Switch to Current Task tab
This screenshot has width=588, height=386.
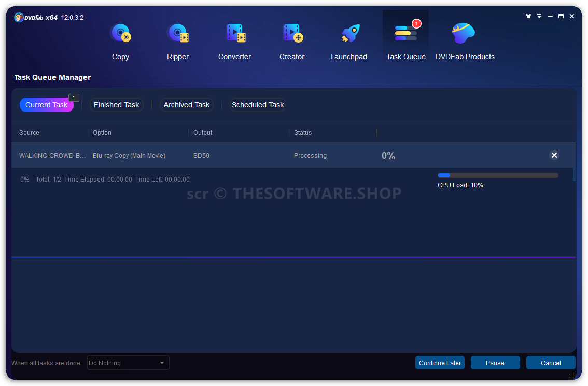47,105
